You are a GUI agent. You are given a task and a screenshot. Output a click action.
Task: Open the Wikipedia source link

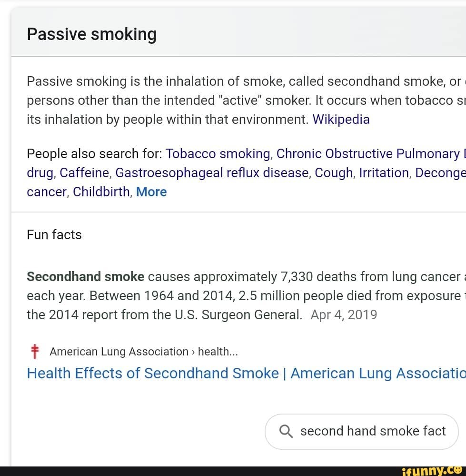pyautogui.click(x=341, y=119)
